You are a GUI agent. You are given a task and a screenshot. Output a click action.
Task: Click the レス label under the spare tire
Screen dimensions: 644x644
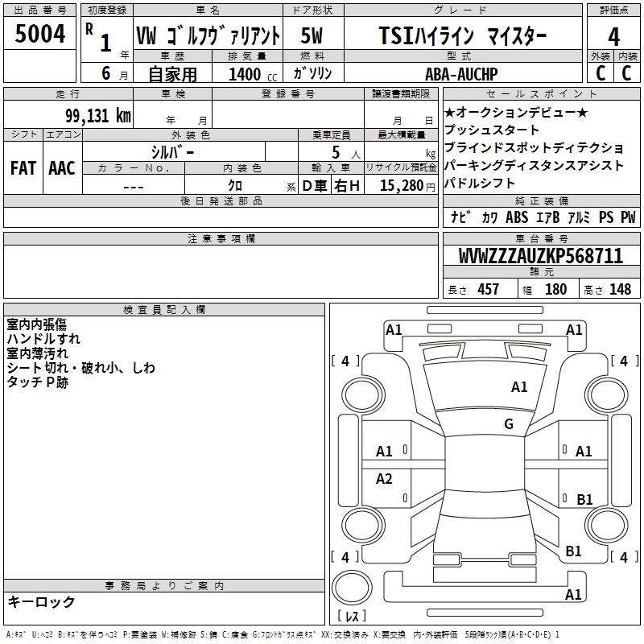click(x=353, y=617)
